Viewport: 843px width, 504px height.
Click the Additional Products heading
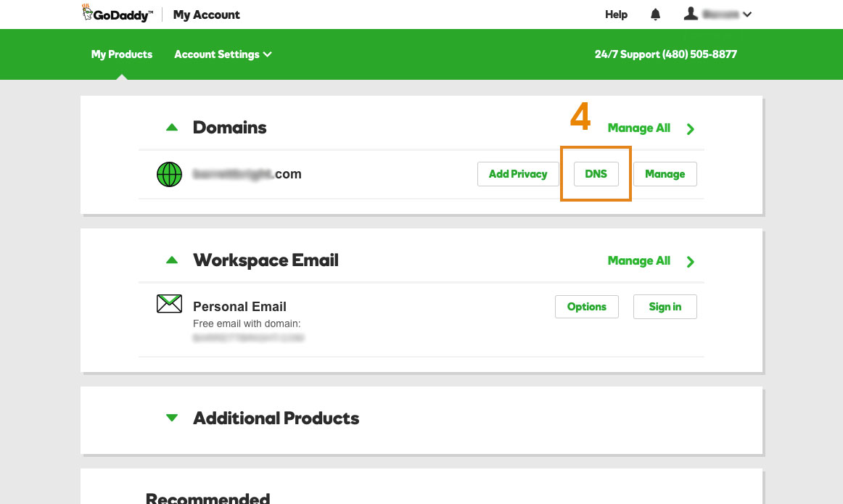276,418
